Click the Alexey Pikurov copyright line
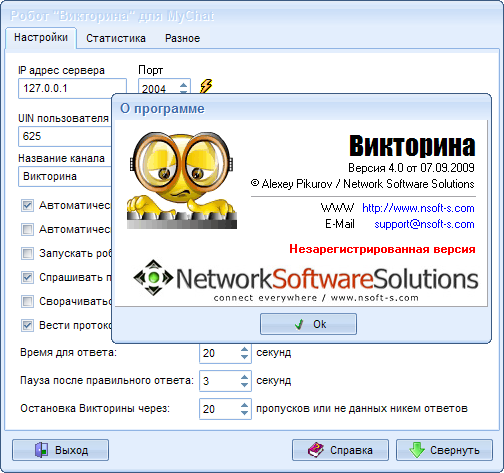The image size is (504, 473). pyautogui.click(x=363, y=184)
